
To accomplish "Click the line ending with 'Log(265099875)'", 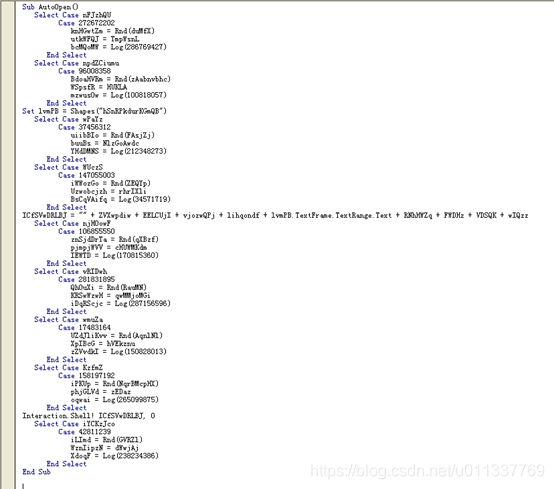I will point(114,400).
